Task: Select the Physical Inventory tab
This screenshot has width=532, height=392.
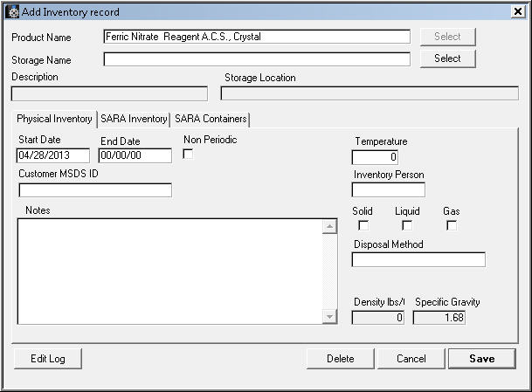Action: click(54, 119)
